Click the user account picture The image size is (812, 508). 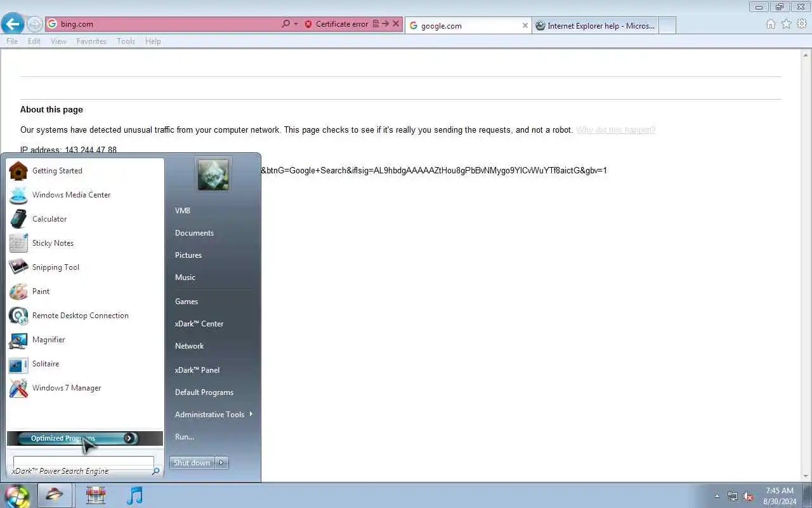213,175
